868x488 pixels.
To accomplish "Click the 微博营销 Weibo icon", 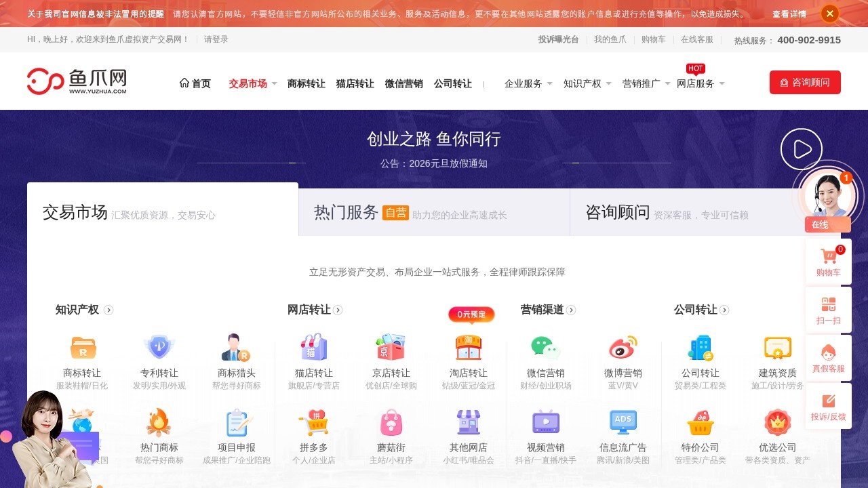I will coord(623,347).
